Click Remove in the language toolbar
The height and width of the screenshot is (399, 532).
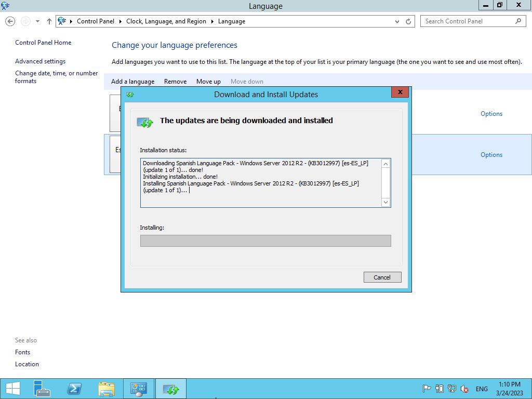(x=176, y=82)
